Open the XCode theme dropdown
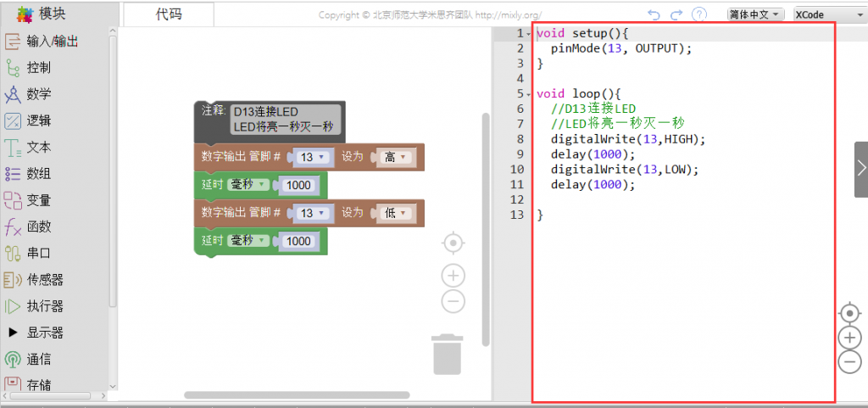 [830, 14]
